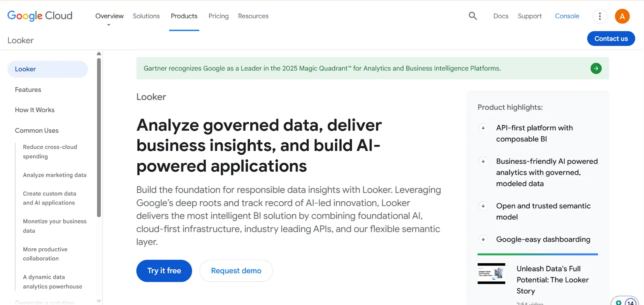Select Common Uses in the sidebar

(x=37, y=131)
